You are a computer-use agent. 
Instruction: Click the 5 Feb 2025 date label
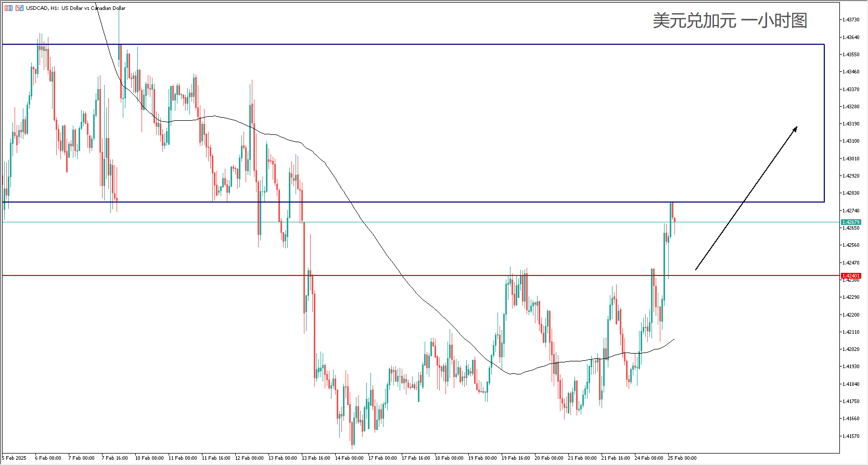point(15,458)
